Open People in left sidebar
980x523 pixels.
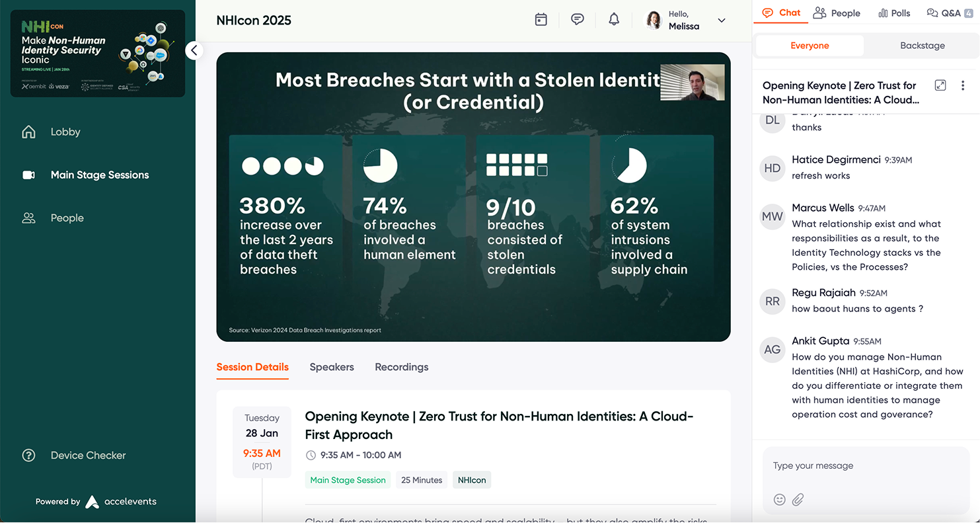click(67, 218)
